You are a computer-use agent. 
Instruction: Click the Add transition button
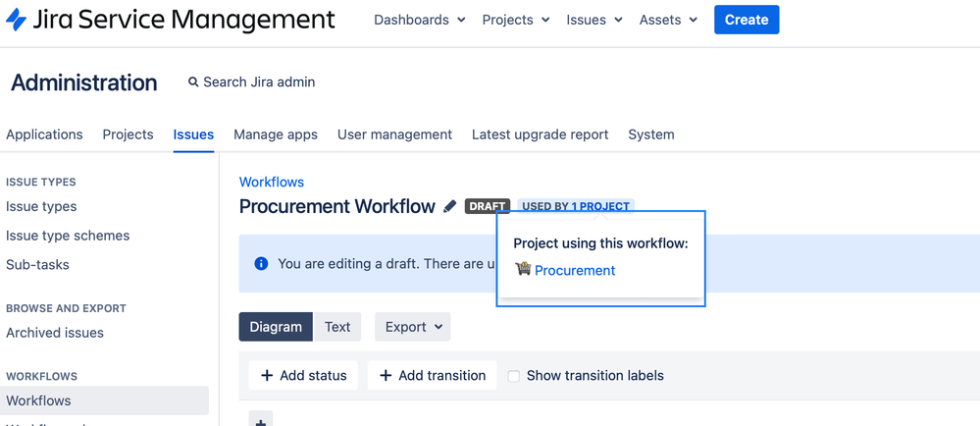[x=432, y=375]
